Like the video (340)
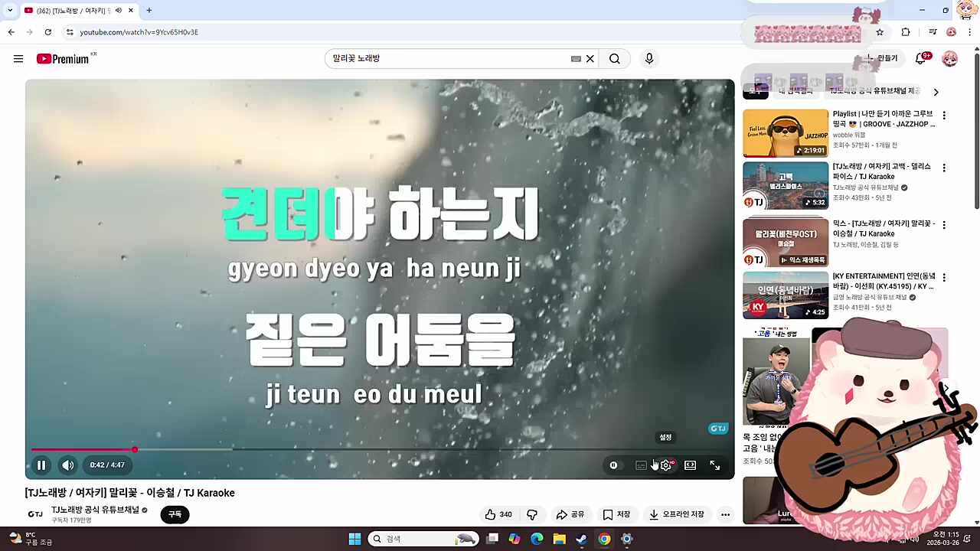The height and width of the screenshot is (551, 980). pos(498,514)
